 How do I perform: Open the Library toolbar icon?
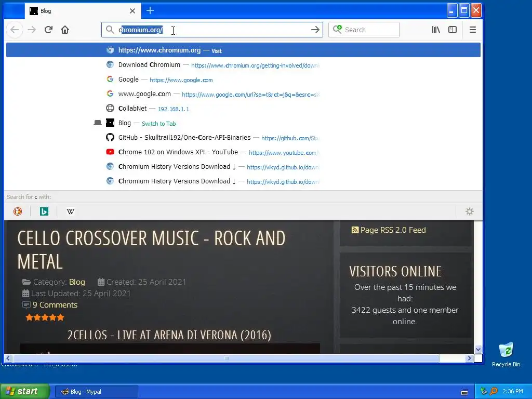(436, 30)
